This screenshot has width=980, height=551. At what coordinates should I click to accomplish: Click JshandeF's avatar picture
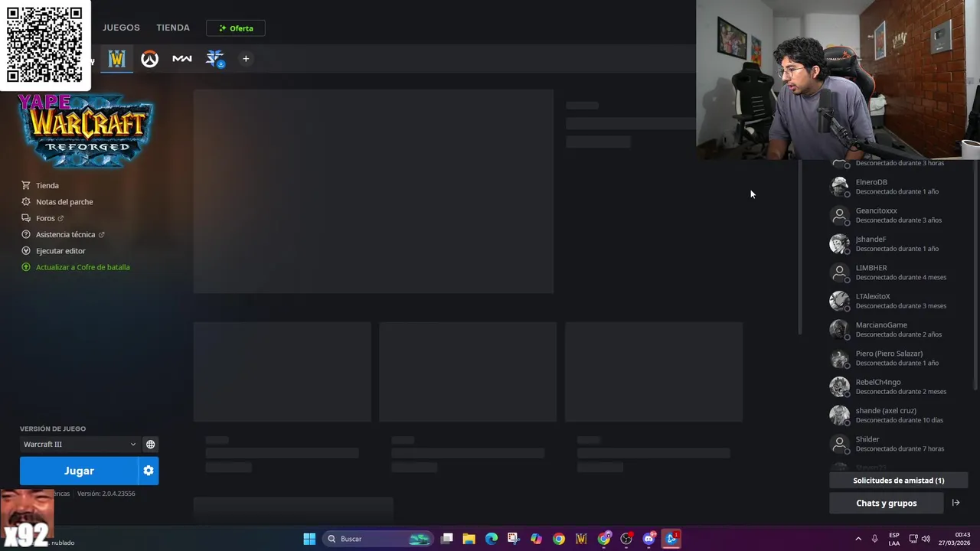pyautogui.click(x=840, y=243)
